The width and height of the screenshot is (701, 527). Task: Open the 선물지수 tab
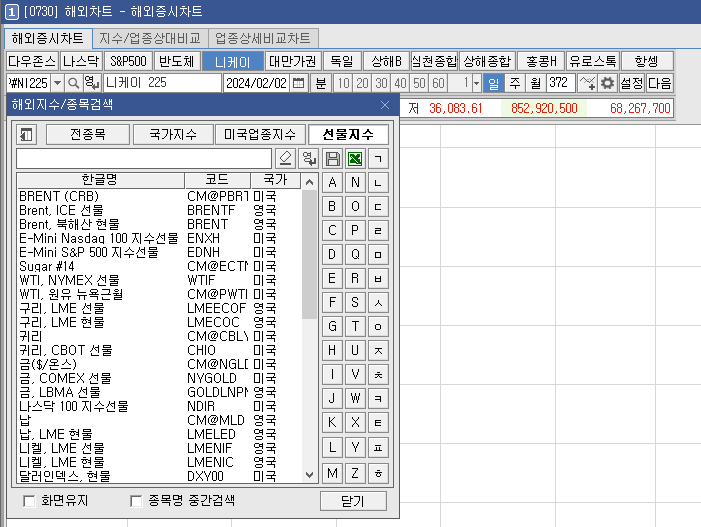pyautogui.click(x=348, y=135)
